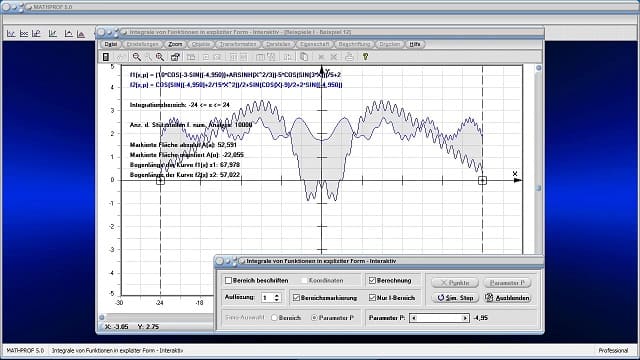Select the zoom-area magnifier icon
Viewport: 640px width, 360px height.
click(x=160, y=57)
